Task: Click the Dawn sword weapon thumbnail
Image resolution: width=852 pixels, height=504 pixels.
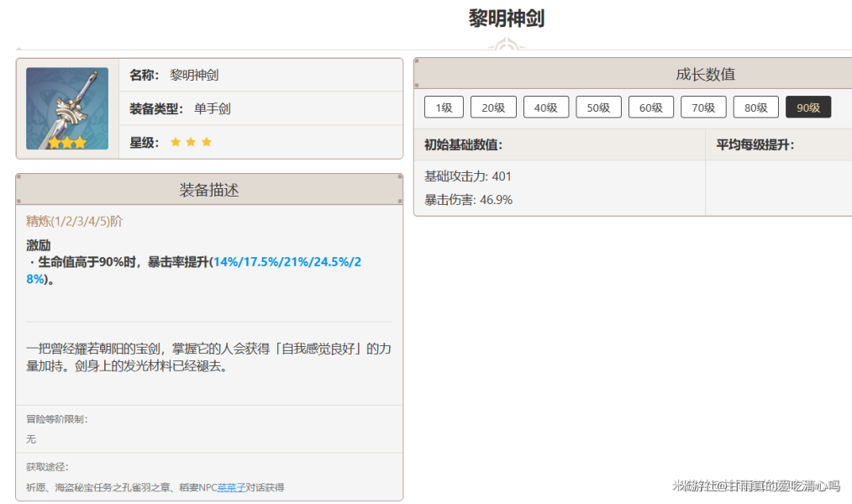Action: point(67,108)
